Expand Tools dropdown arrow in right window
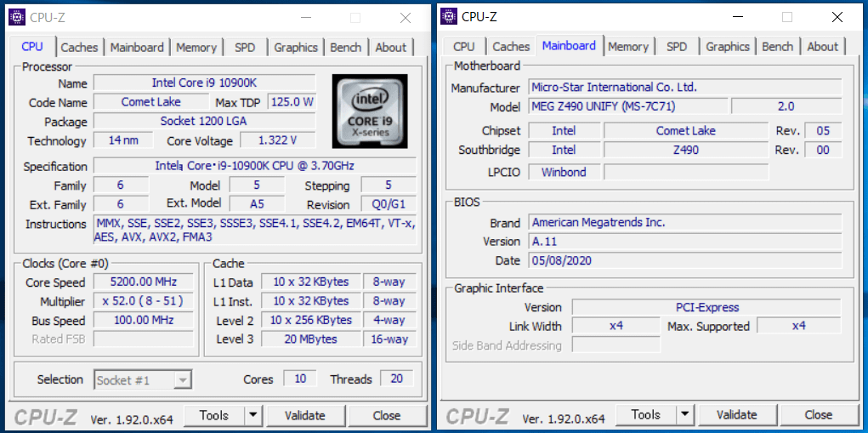 (684, 414)
